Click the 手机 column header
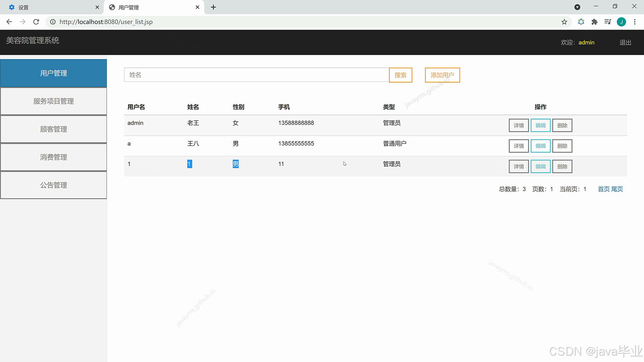The width and height of the screenshot is (644, 362). pos(284,107)
